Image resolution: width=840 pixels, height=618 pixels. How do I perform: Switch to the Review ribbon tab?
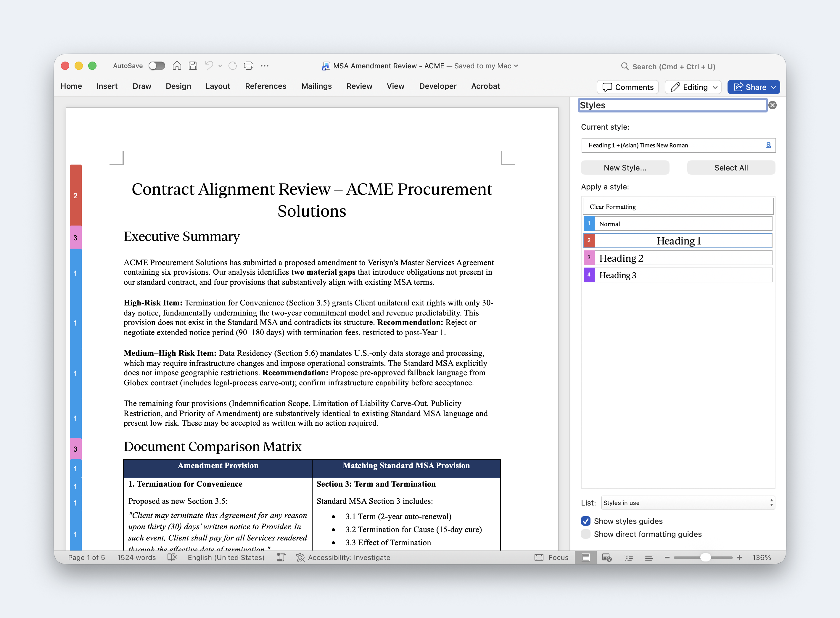coord(359,86)
